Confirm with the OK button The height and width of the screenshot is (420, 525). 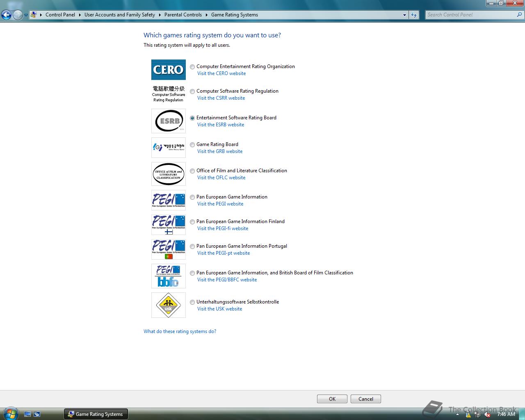click(332, 399)
